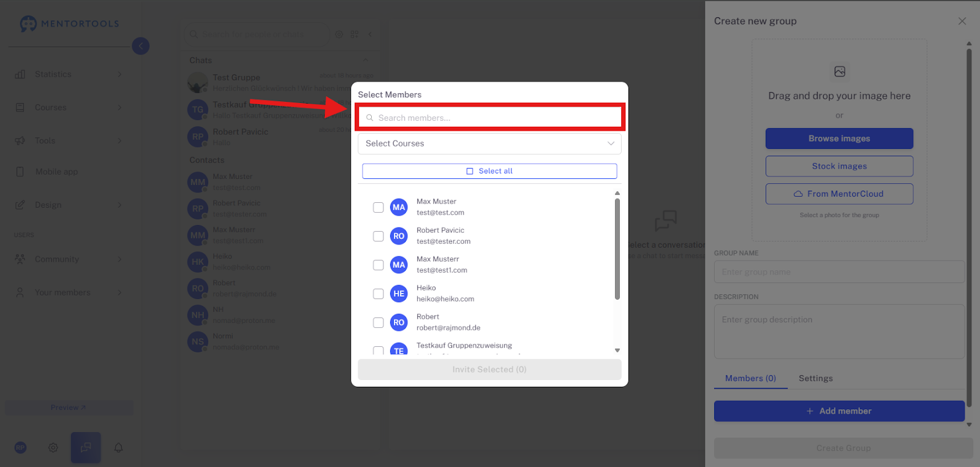Open the Preview link in the sidebar
Image resolution: width=980 pixels, height=467 pixels.
69,408
